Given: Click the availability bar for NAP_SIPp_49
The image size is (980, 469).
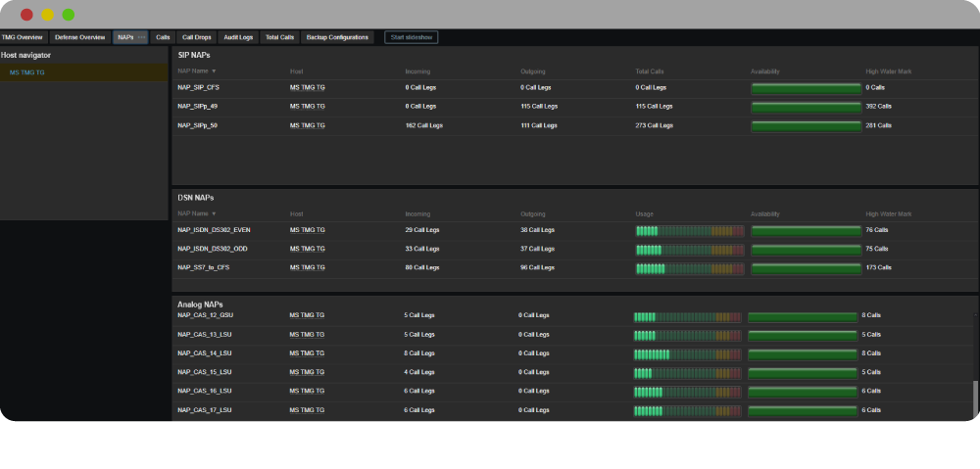Looking at the screenshot, I should point(805,107).
